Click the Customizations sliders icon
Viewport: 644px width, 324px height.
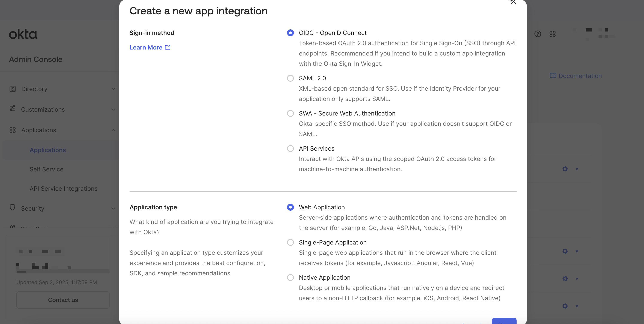coord(12,108)
